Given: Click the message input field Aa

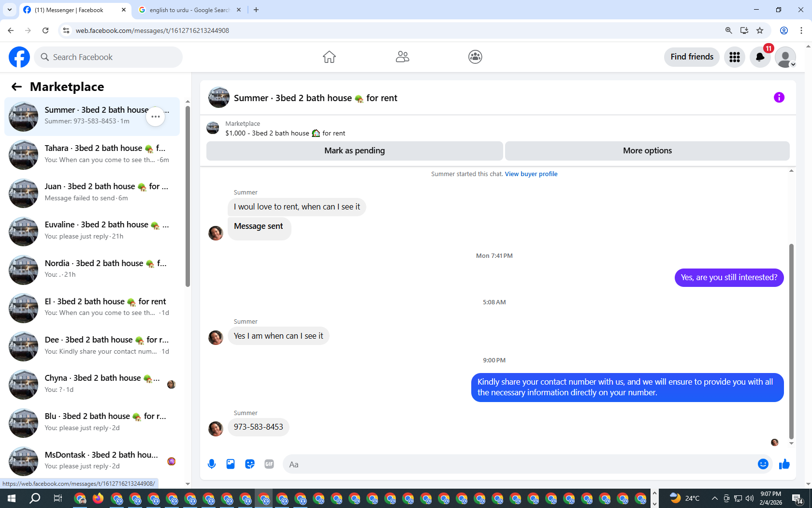Looking at the screenshot, I should tap(520, 464).
